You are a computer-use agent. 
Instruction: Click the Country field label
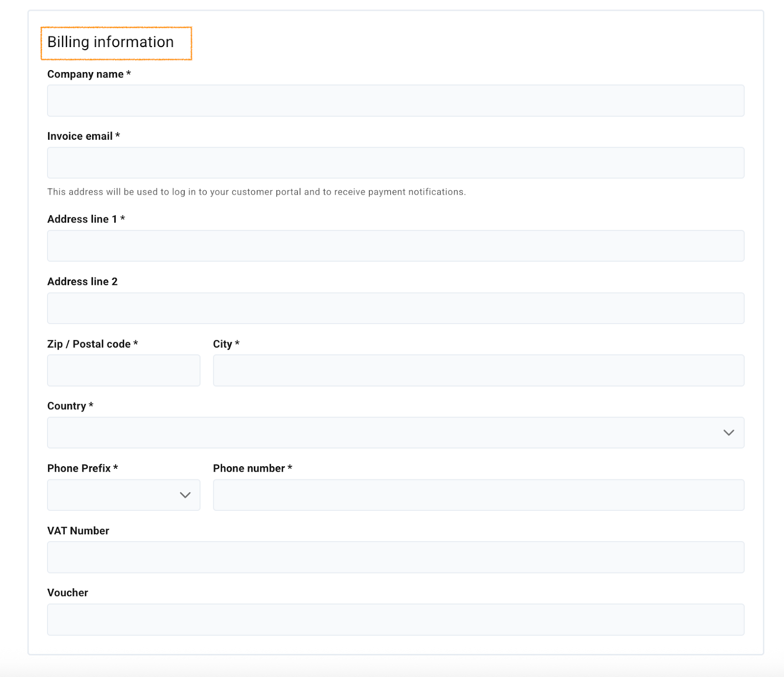(x=67, y=406)
